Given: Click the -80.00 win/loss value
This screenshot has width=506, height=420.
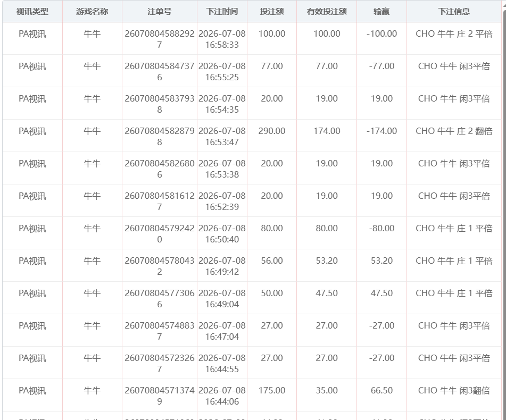Looking at the screenshot, I should point(381,228).
